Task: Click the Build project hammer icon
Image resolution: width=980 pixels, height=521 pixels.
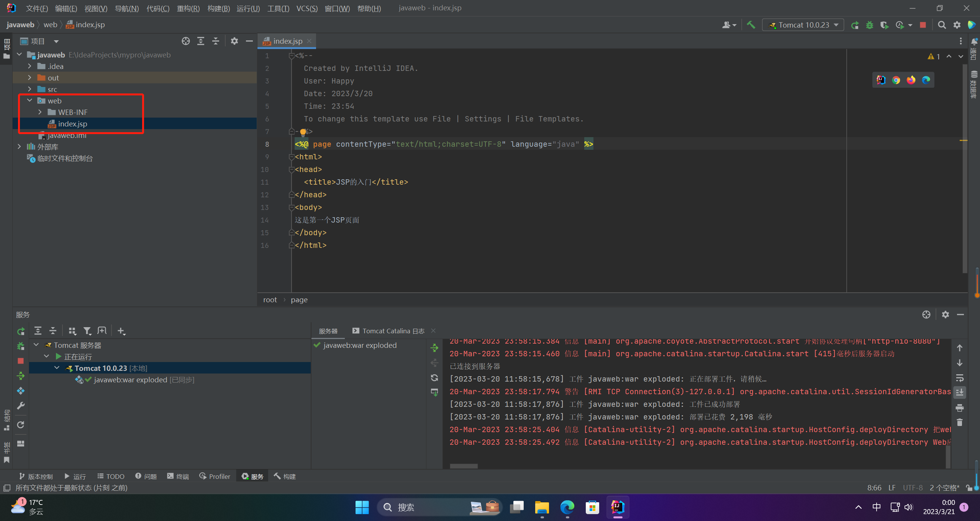Action: pyautogui.click(x=751, y=25)
